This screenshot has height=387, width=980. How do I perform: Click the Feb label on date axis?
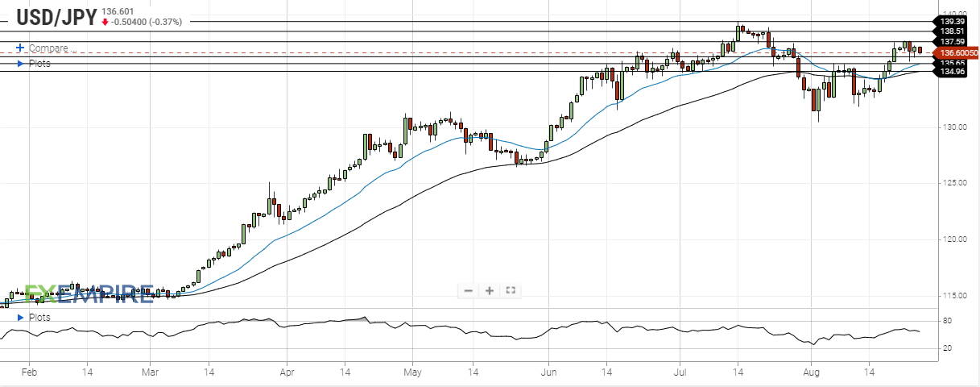(30, 374)
